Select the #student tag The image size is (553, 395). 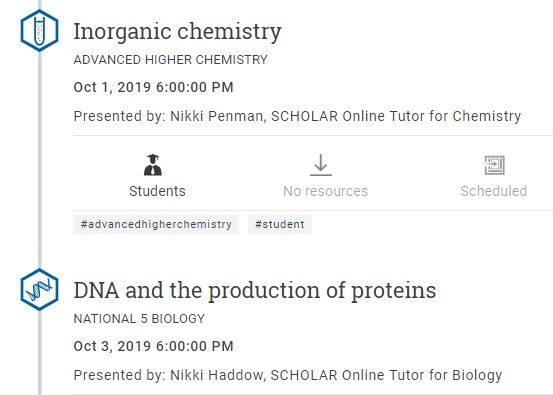click(280, 224)
